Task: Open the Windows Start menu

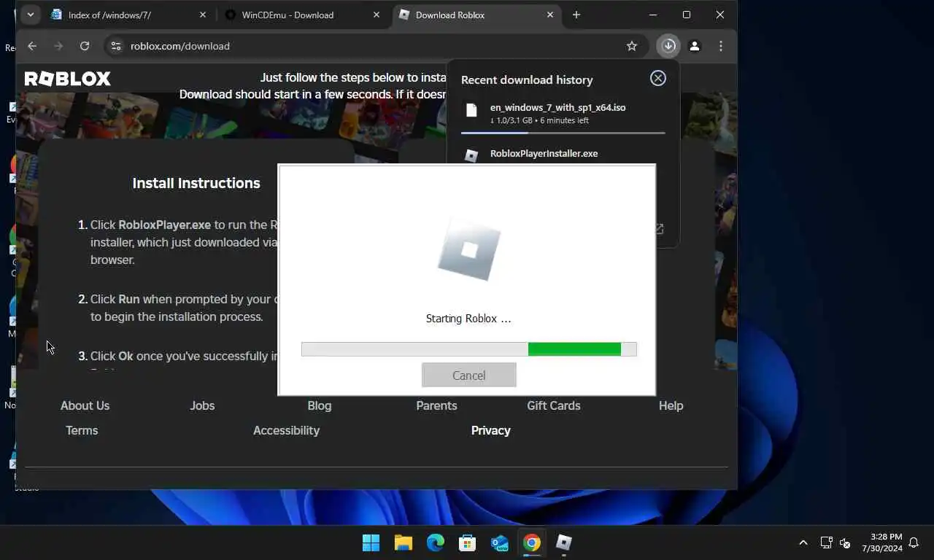Action: [371, 542]
